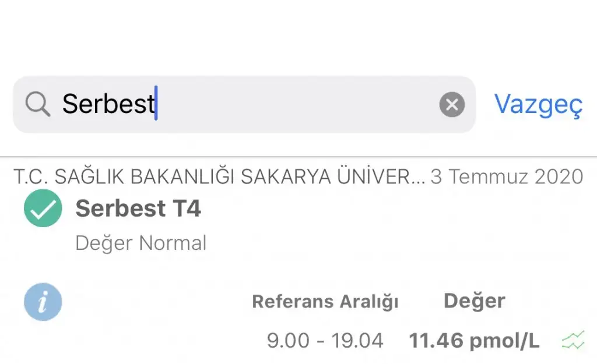
Task: Click the blinking text cursor after Serbest
Action: pyautogui.click(x=156, y=103)
